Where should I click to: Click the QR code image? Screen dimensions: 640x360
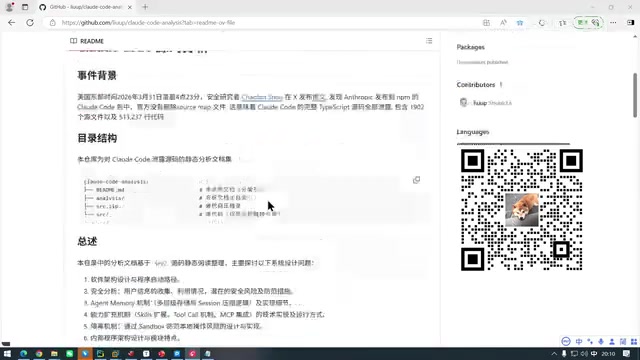point(522,210)
